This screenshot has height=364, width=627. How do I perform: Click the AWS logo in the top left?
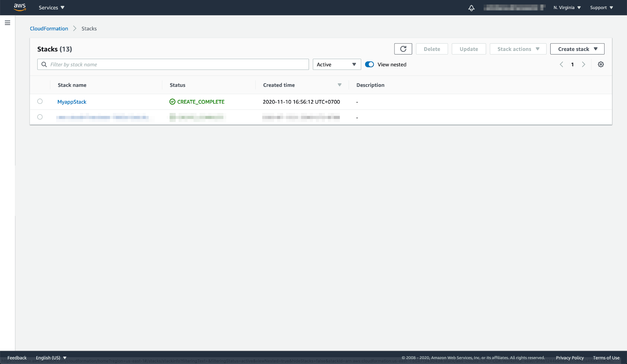(19, 8)
